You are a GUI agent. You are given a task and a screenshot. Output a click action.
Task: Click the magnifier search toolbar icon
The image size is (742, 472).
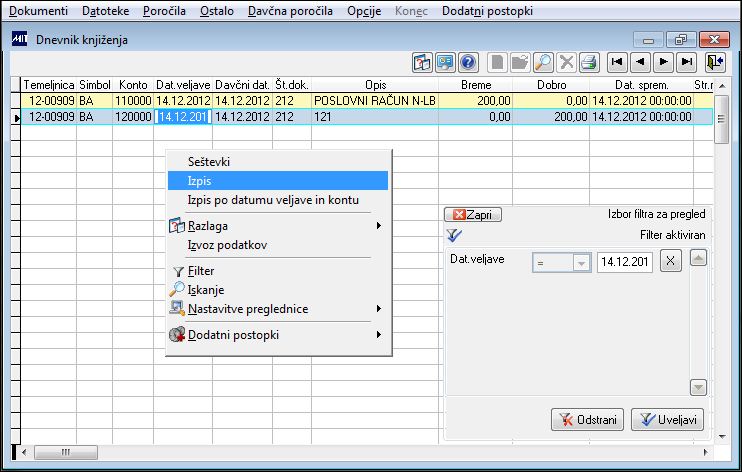click(x=543, y=62)
